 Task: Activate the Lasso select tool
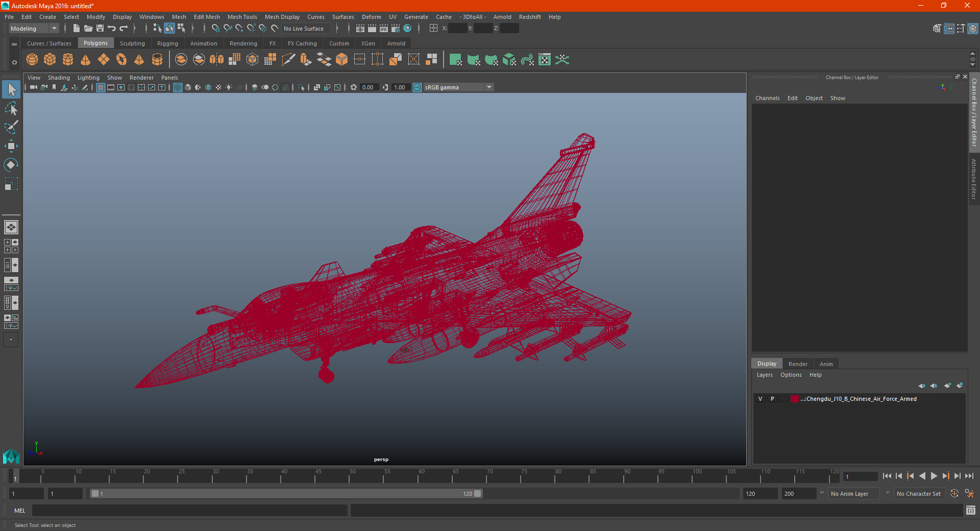pyautogui.click(x=11, y=108)
